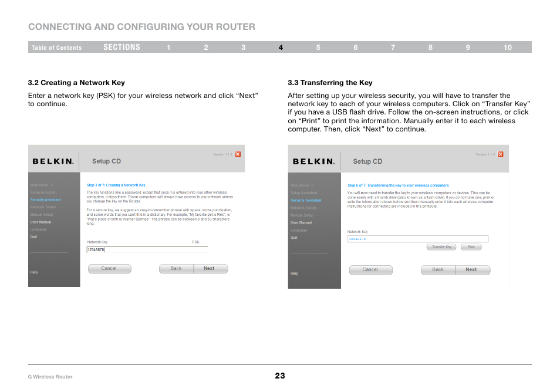The width and height of the screenshot is (560, 392).
Task: Click Next in the Creating a Network Key window
Action: (x=210, y=269)
